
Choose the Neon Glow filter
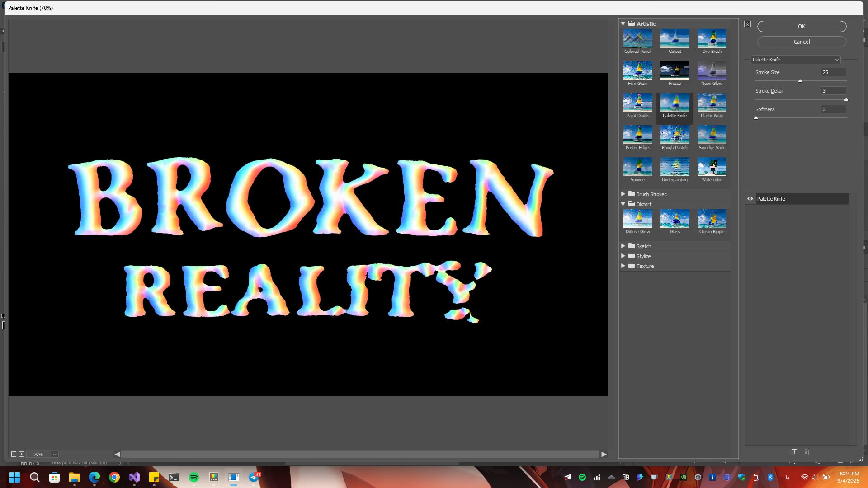(712, 70)
